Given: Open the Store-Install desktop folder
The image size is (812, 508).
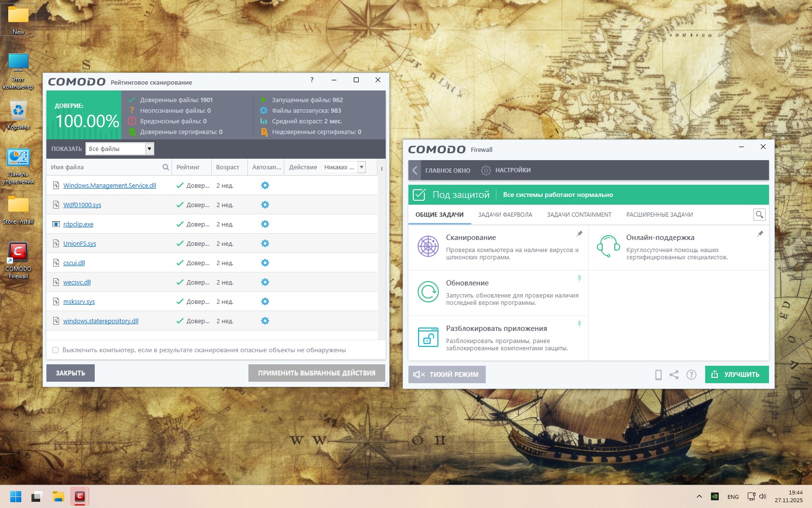Looking at the screenshot, I should [x=18, y=210].
